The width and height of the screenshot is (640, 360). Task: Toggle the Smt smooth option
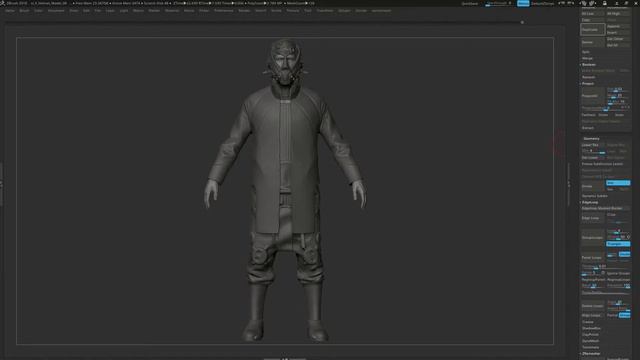(618, 183)
